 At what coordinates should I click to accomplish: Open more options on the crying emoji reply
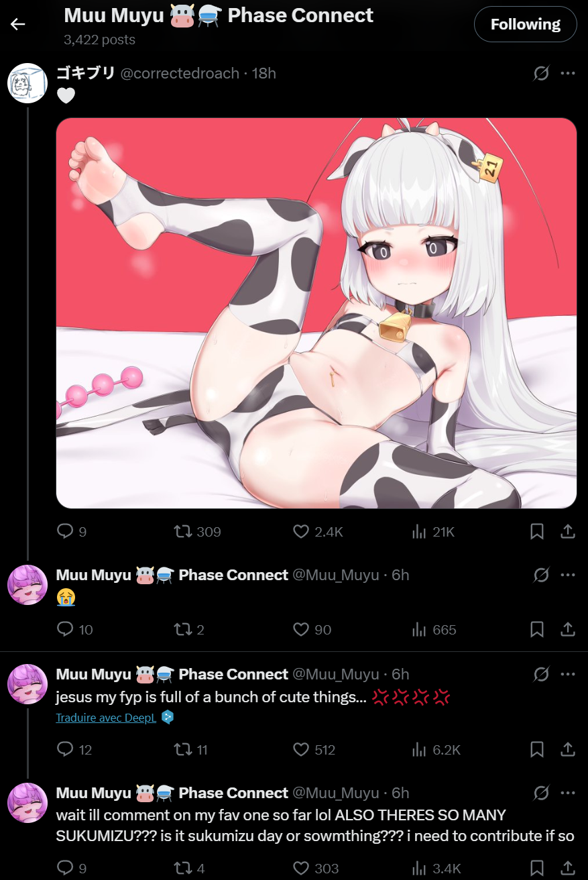click(567, 575)
